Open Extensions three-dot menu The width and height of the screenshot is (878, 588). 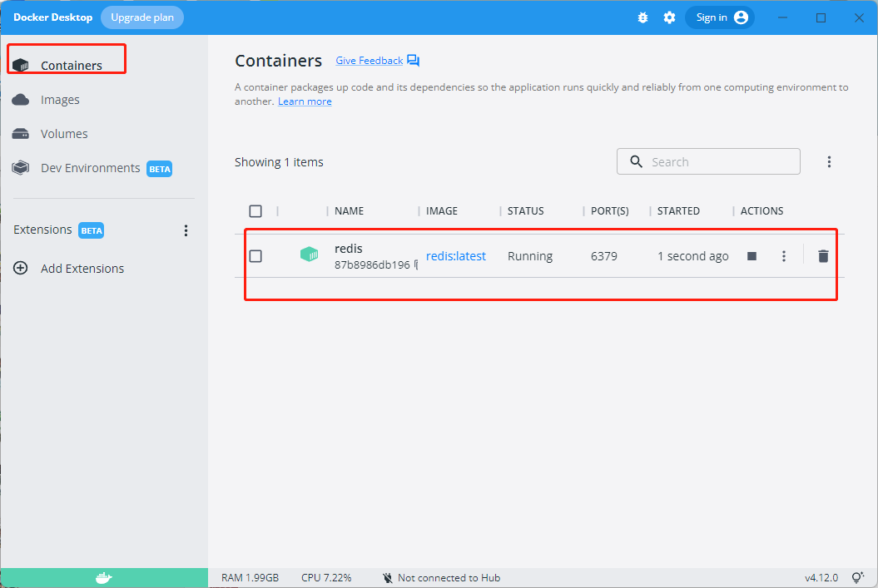pos(186,230)
